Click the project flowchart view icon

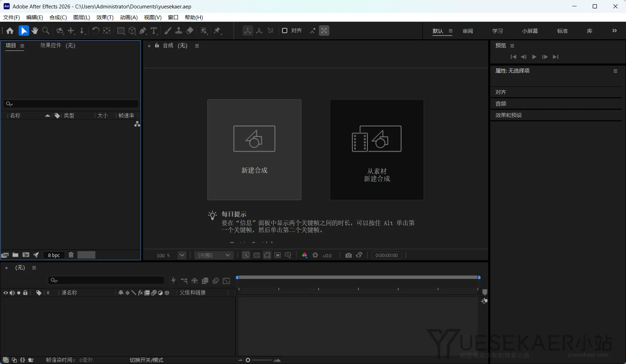click(137, 124)
